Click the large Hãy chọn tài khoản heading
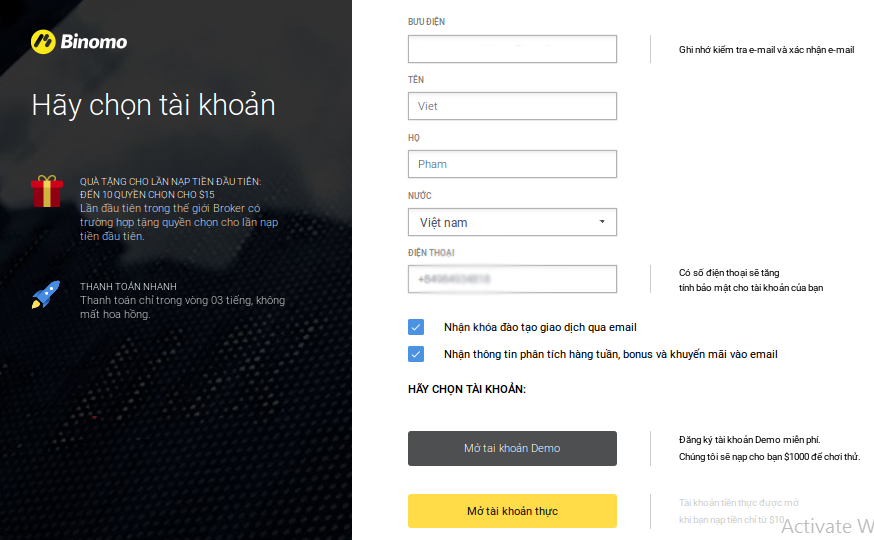874x540 pixels. 153,105
